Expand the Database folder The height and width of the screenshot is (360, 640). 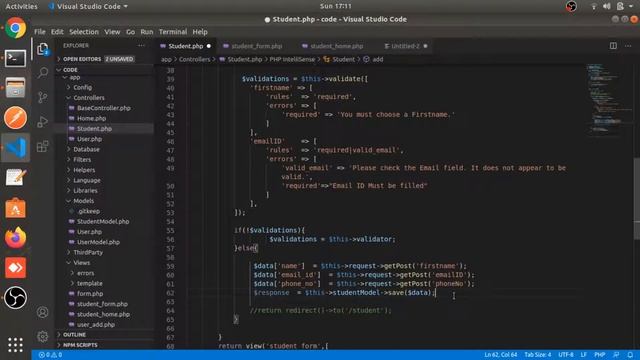[104, 149]
